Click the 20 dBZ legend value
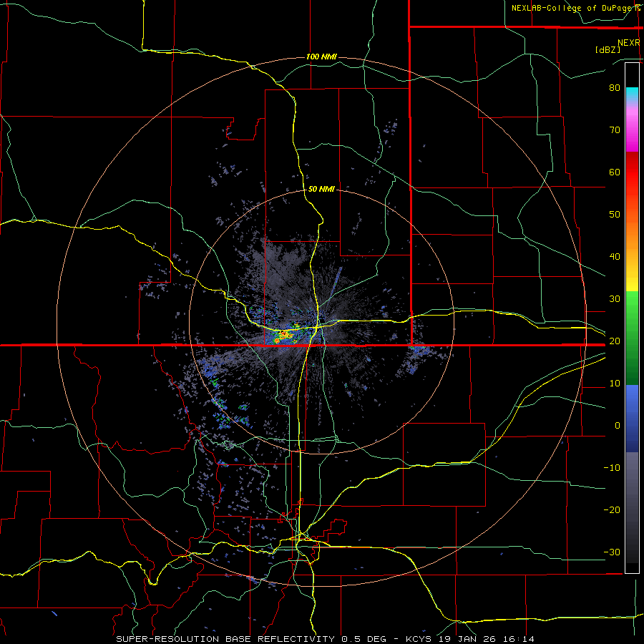644x644 pixels. coord(615,341)
